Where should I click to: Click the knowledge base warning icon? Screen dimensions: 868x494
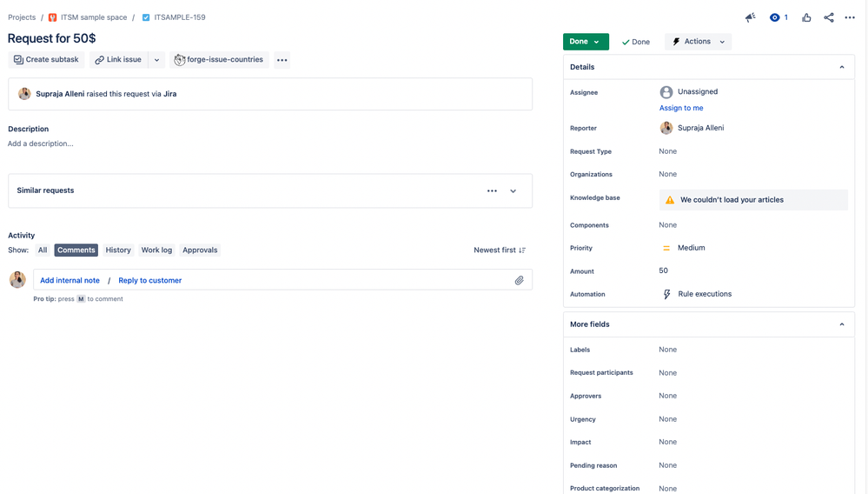pyautogui.click(x=670, y=200)
